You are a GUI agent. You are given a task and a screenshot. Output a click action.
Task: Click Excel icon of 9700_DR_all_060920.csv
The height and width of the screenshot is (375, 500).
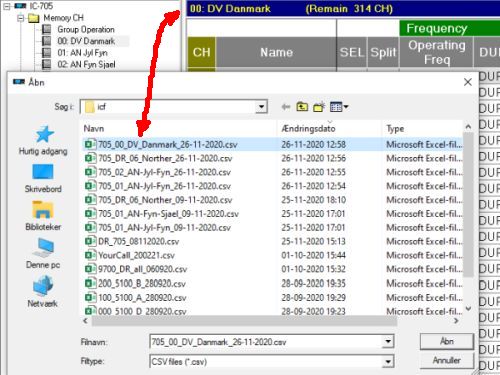[90, 269]
